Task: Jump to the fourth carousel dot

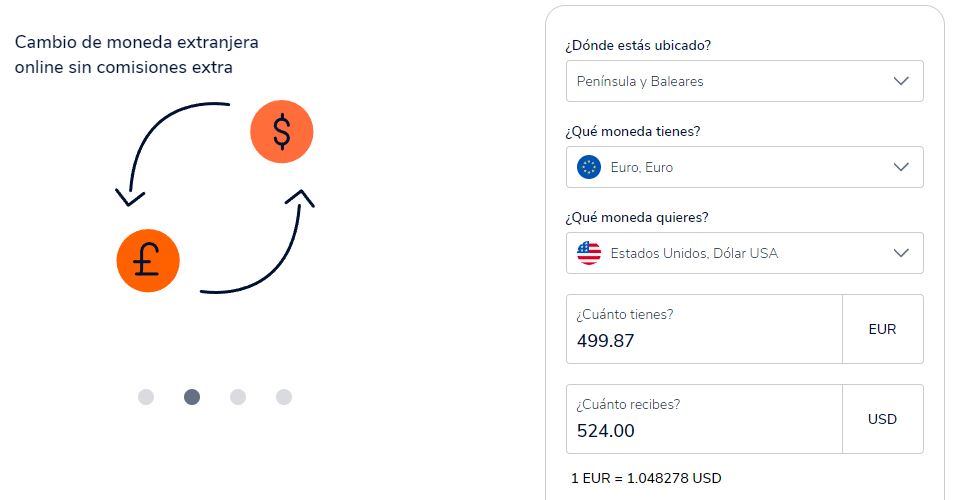Action: click(x=284, y=397)
